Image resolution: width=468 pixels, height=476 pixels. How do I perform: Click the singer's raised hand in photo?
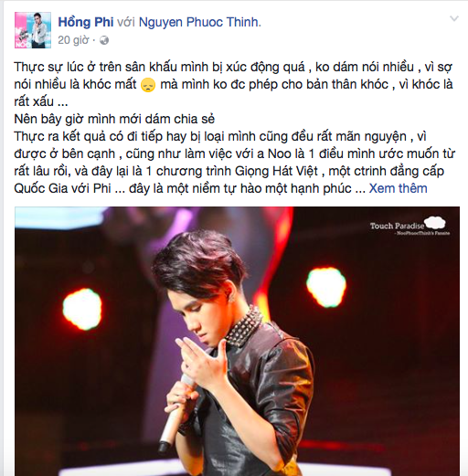coord(201,362)
